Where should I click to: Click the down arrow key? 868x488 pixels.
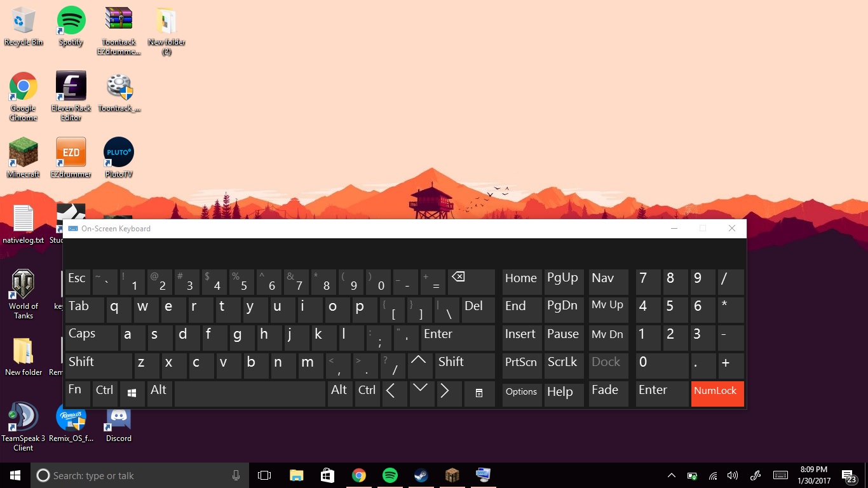tap(421, 394)
